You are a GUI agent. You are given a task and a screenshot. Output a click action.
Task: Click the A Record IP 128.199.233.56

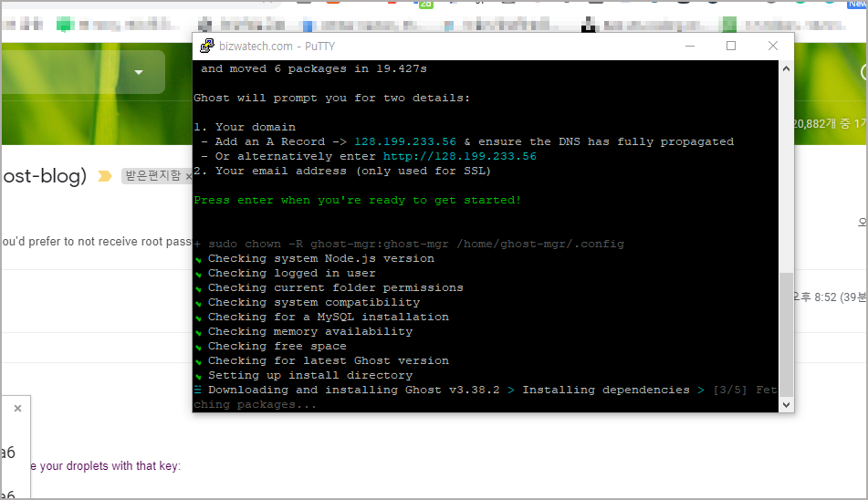click(x=405, y=141)
